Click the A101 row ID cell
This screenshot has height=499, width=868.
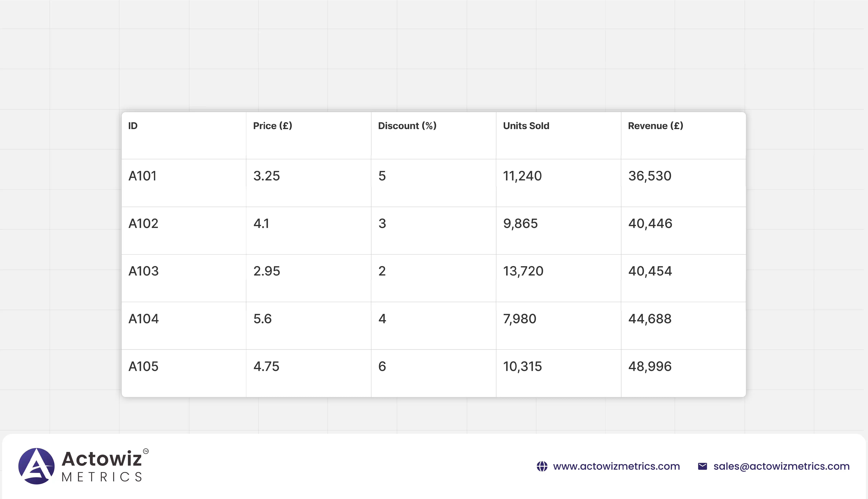tap(142, 176)
